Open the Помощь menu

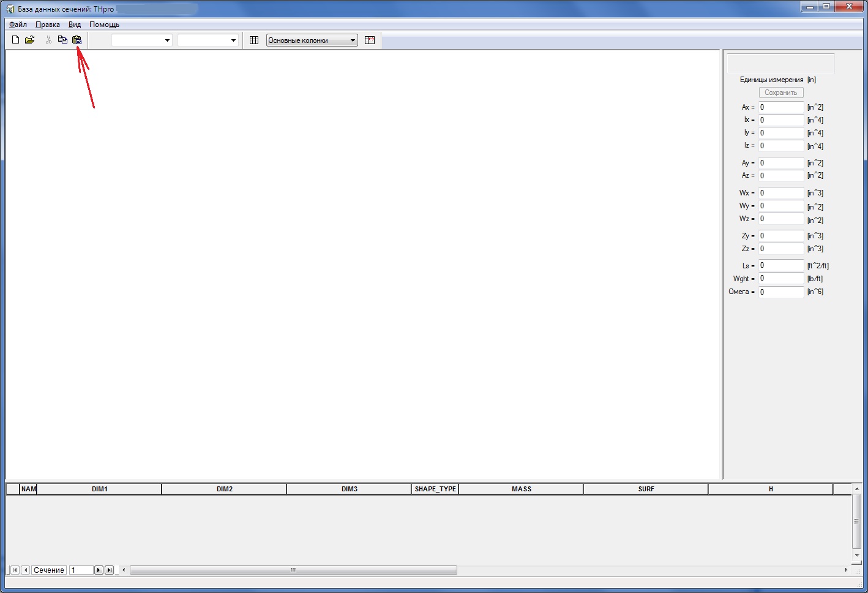(x=104, y=25)
